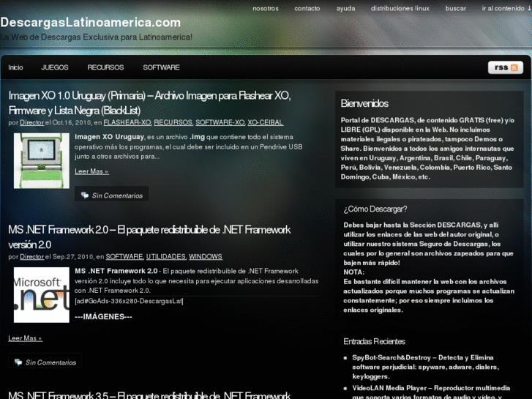Open MS .NET Framework 3.5 post title
The image size is (532, 399).
click(x=149, y=395)
